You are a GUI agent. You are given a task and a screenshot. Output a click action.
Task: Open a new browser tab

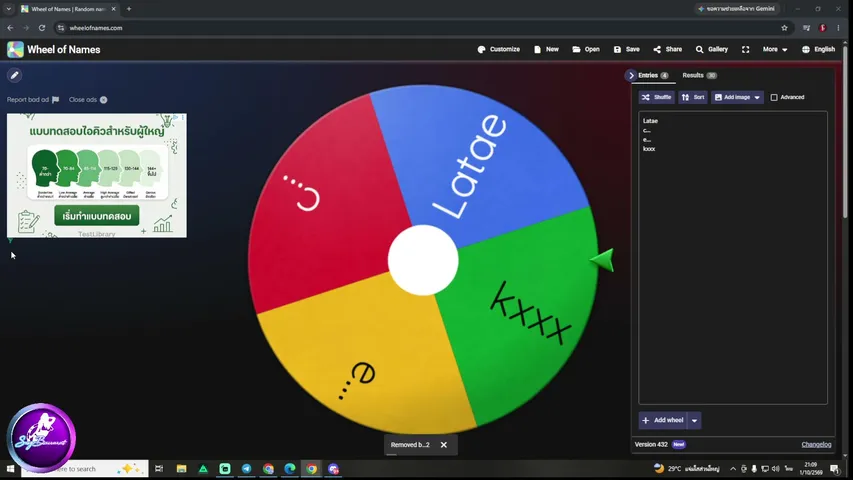129,9
